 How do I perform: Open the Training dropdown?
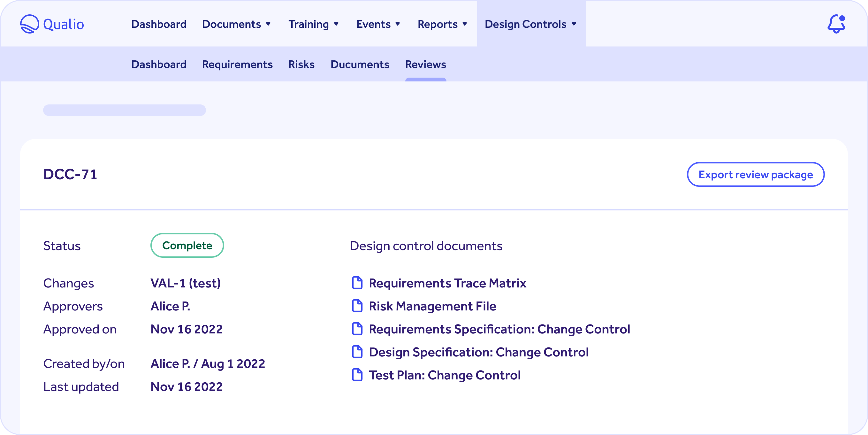coord(314,24)
